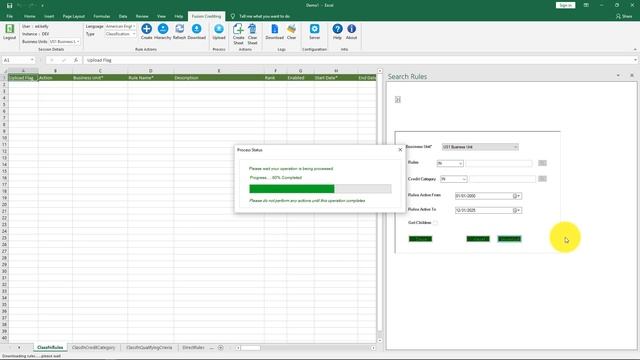Switch to the Home ribbon tab
640x360 pixels.
point(29,16)
